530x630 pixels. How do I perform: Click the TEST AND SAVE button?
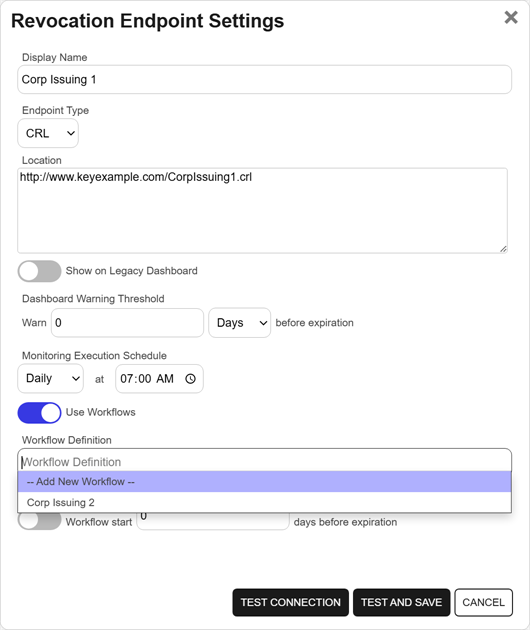pyautogui.click(x=401, y=602)
